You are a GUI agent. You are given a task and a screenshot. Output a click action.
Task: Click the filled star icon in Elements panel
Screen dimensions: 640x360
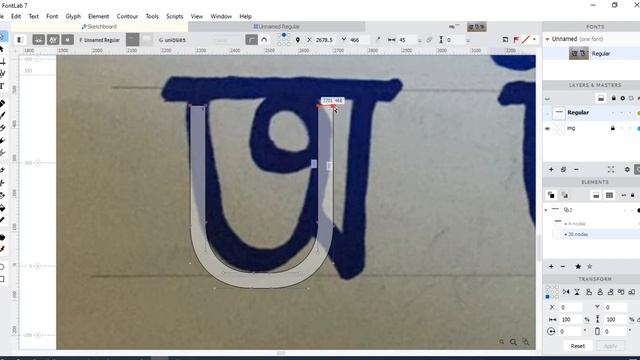tap(578, 267)
